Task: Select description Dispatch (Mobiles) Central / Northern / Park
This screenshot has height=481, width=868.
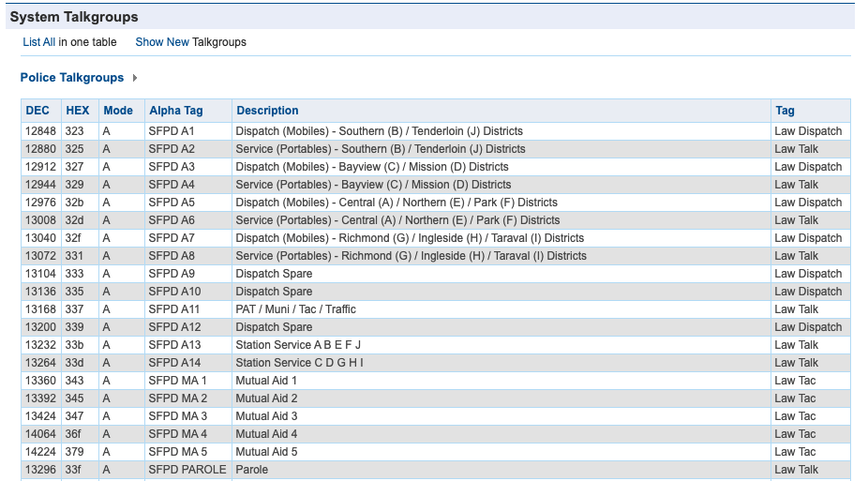Action: pyautogui.click(x=397, y=202)
